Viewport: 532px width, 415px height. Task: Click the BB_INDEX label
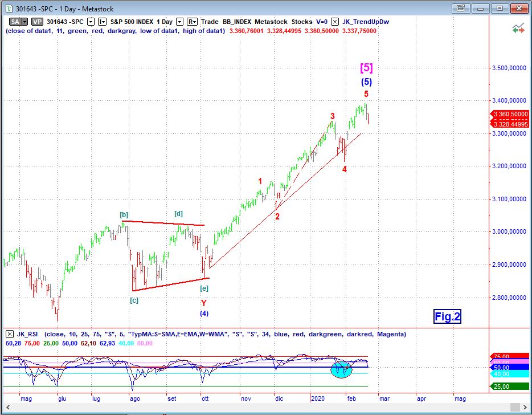click(x=237, y=22)
